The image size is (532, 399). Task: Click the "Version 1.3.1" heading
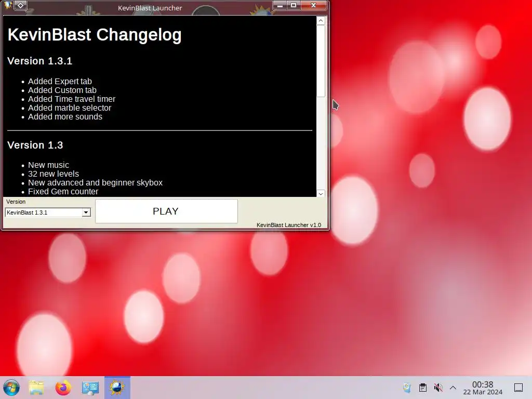(x=39, y=61)
